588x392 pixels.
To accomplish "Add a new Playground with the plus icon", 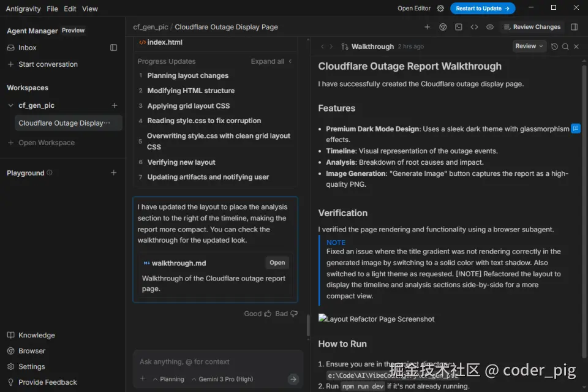I will tap(114, 173).
